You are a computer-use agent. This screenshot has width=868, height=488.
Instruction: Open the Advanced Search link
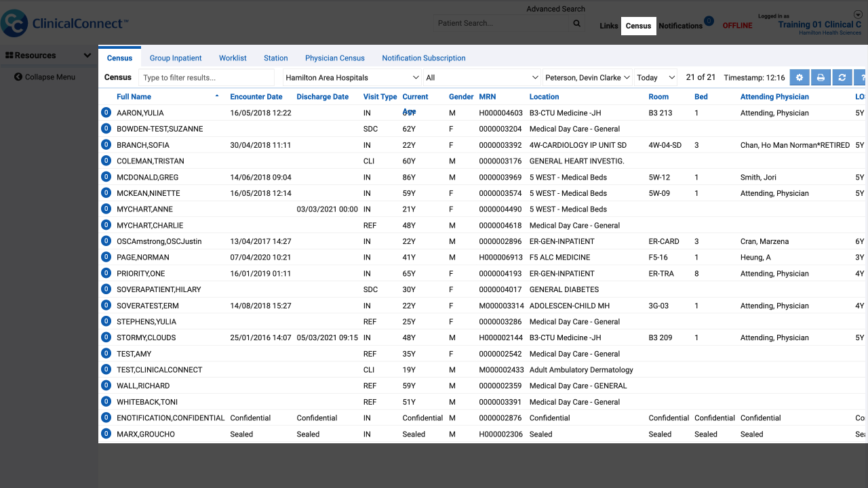(x=555, y=9)
